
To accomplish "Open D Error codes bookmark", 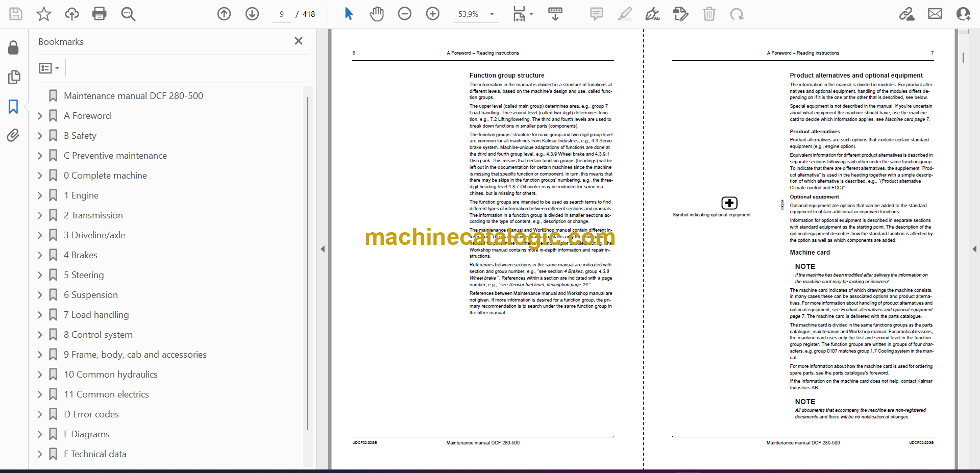I will pyautogui.click(x=91, y=414).
